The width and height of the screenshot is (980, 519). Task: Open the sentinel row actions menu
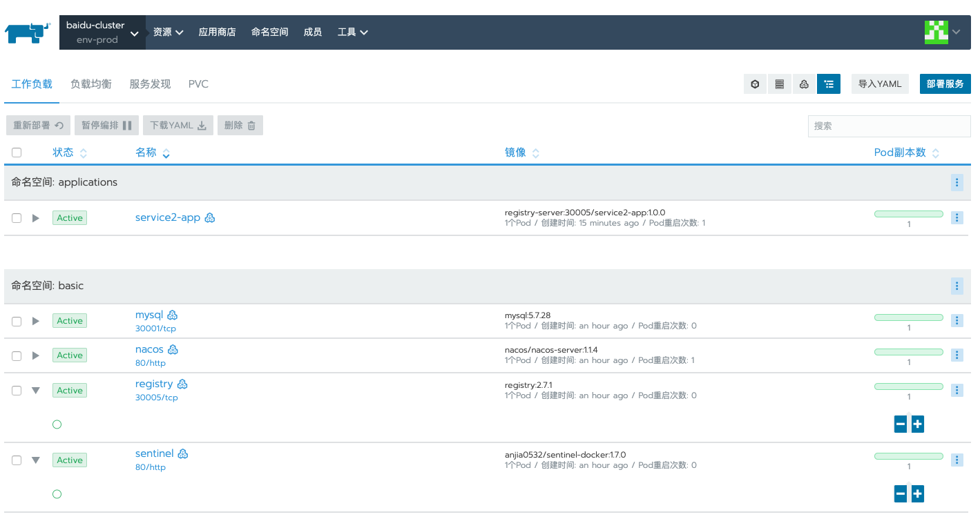(x=957, y=460)
